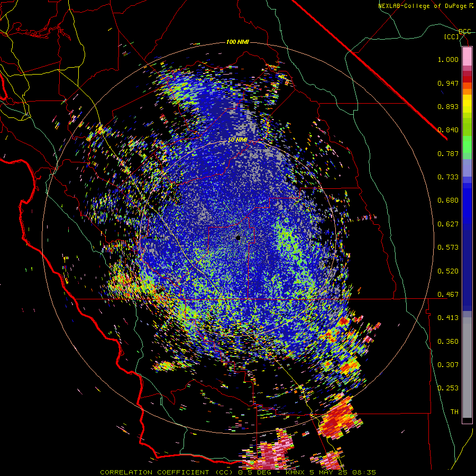Viewport: 476px width, 476px height.
Task: Click the NEXLAB-College of DuPage watermark text
Action: pos(426,6)
